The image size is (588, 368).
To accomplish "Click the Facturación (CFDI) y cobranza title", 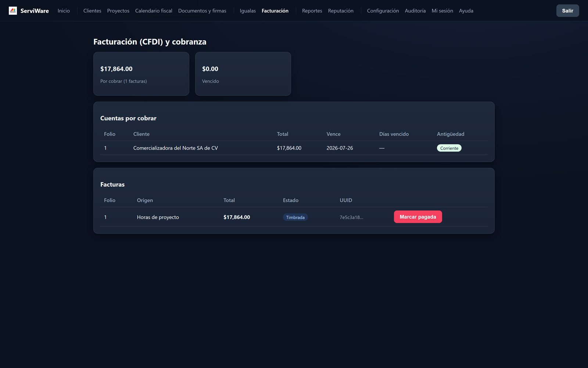I will 150,42.
